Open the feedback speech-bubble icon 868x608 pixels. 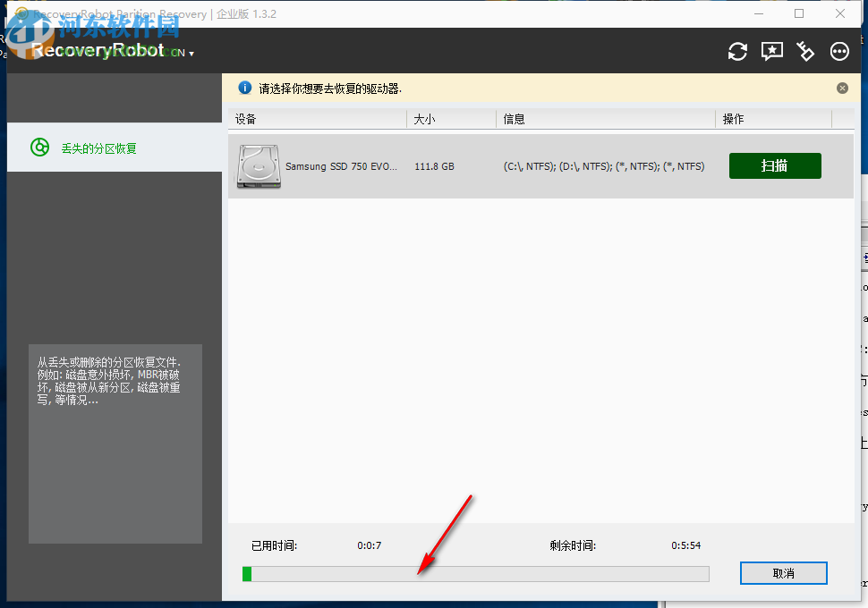[x=771, y=51]
